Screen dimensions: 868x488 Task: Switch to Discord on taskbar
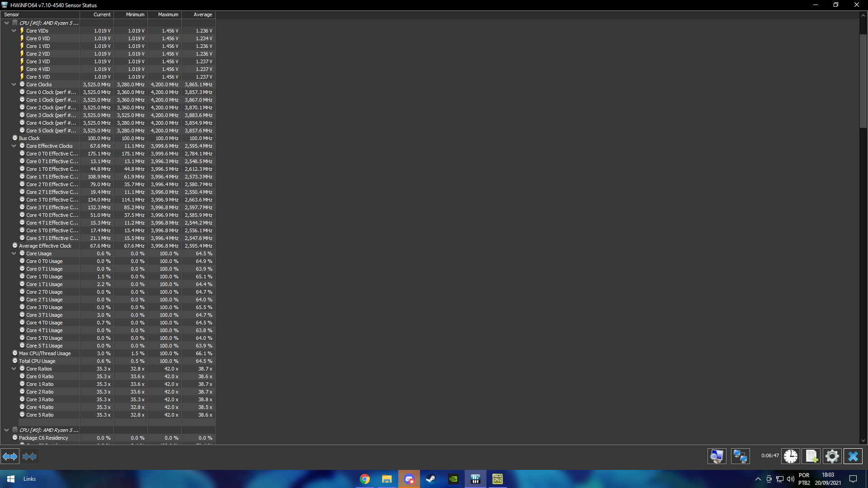[409, 479]
